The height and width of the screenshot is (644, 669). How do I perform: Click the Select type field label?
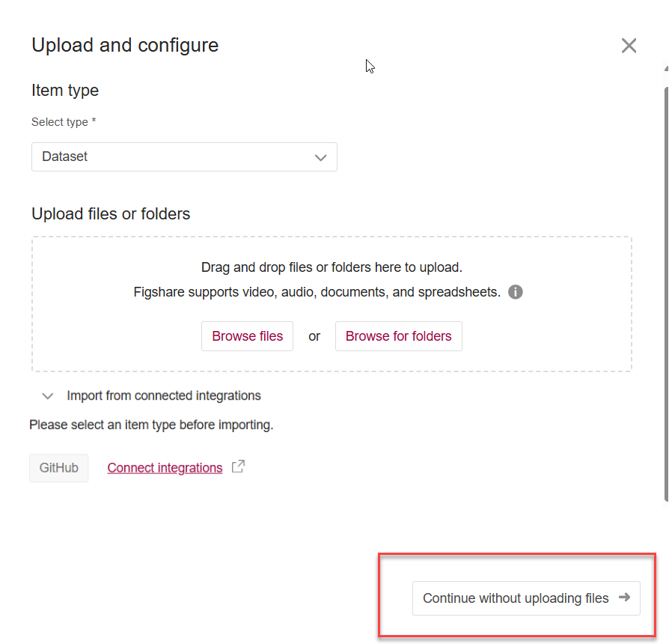pos(64,122)
